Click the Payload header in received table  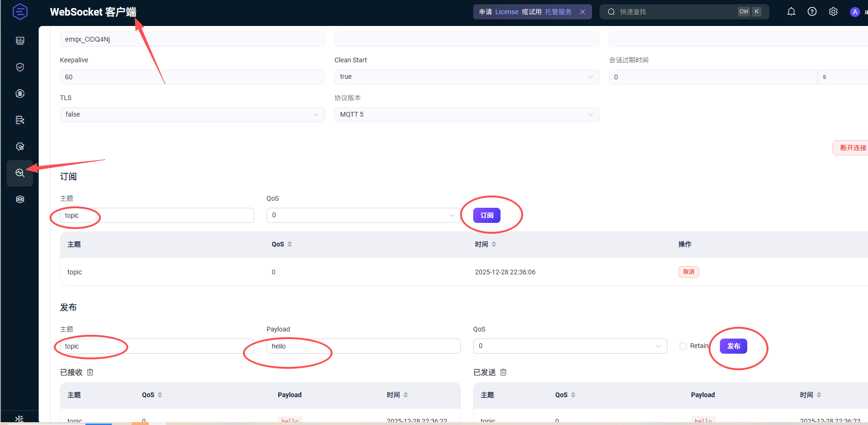coord(290,395)
